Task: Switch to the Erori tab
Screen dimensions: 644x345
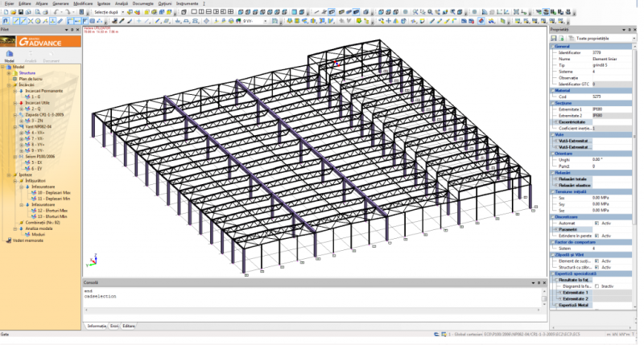Action: tap(114, 325)
